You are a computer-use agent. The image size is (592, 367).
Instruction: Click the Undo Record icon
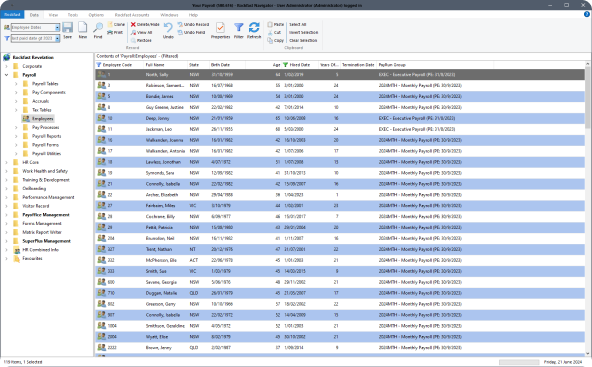[x=180, y=24]
